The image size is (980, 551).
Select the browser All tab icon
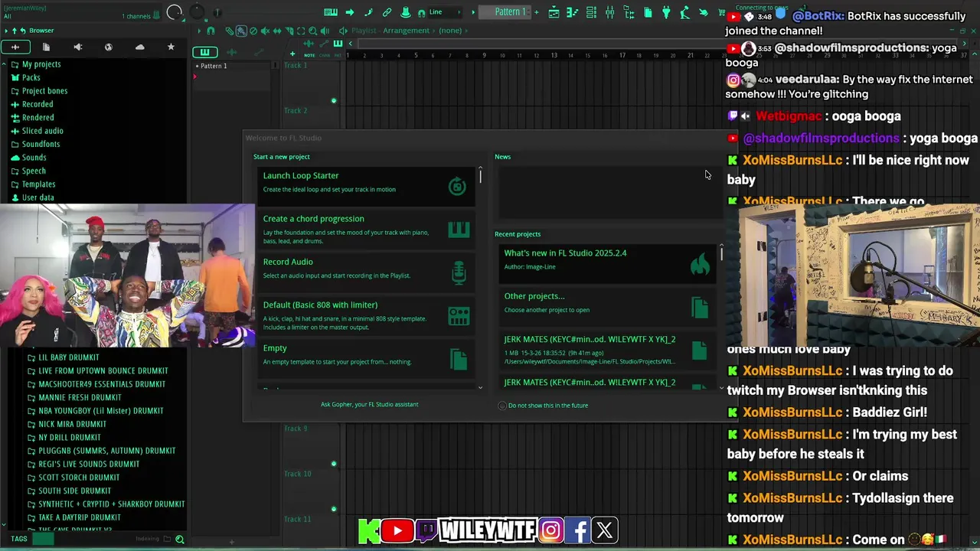coord(15,47)
